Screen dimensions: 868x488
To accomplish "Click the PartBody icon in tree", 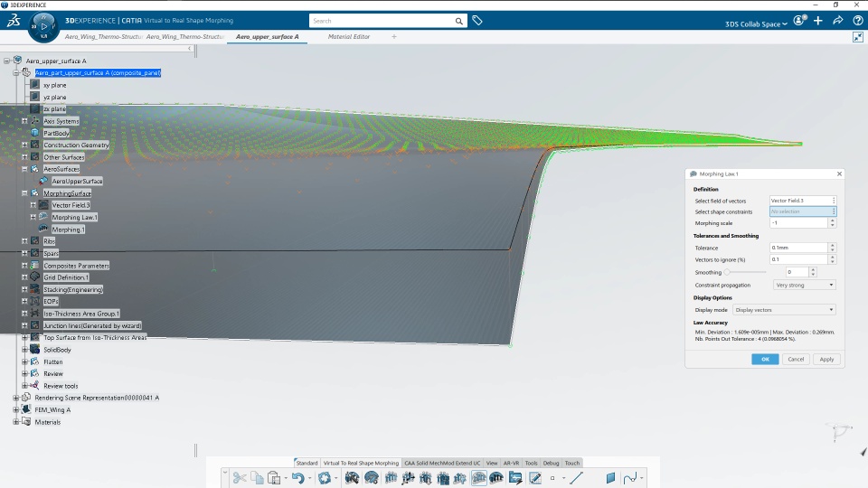I will pos(35,133).
